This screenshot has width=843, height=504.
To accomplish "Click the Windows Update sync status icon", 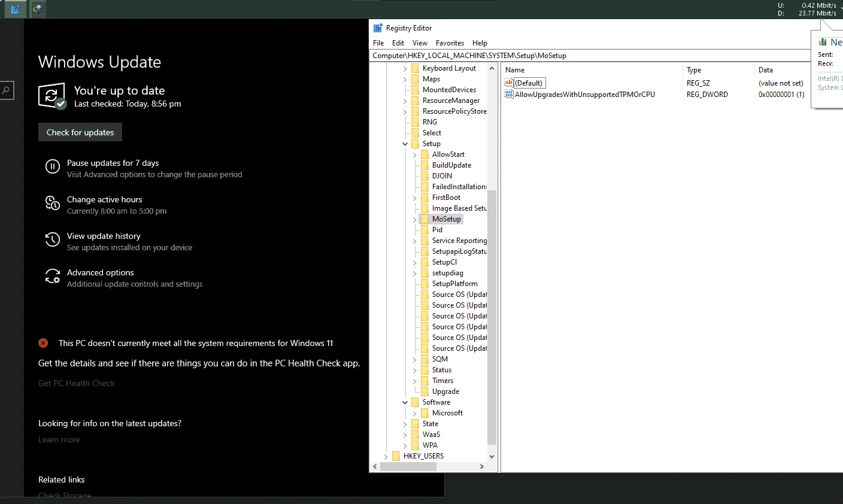I will coord(51,96).
